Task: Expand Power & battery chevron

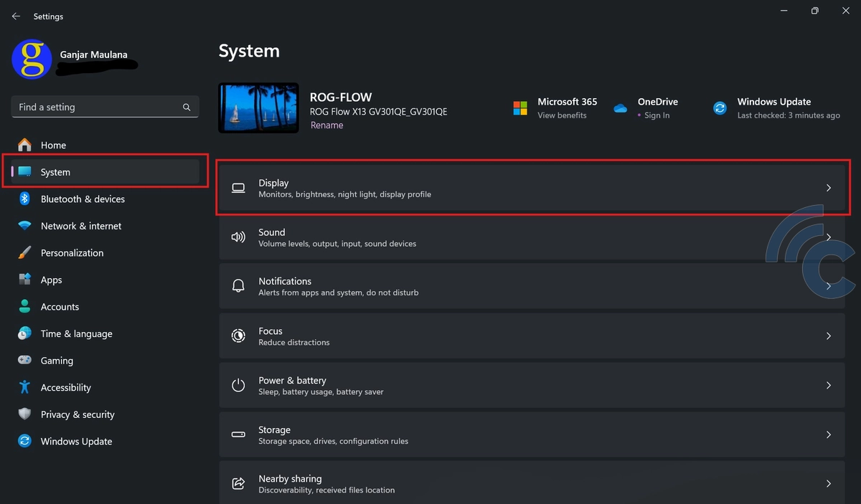Action: click(828, 386)
